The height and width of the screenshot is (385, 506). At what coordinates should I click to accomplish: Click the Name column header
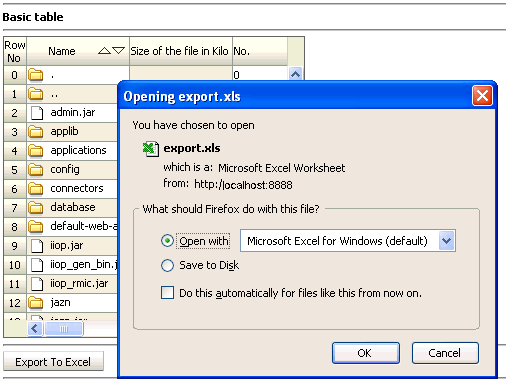pos(78,51)
